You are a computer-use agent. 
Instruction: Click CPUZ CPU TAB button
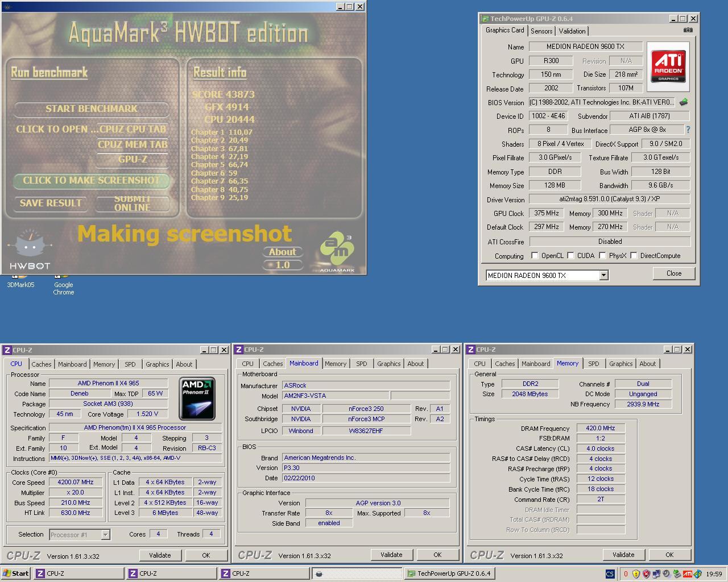click(133, 129)
